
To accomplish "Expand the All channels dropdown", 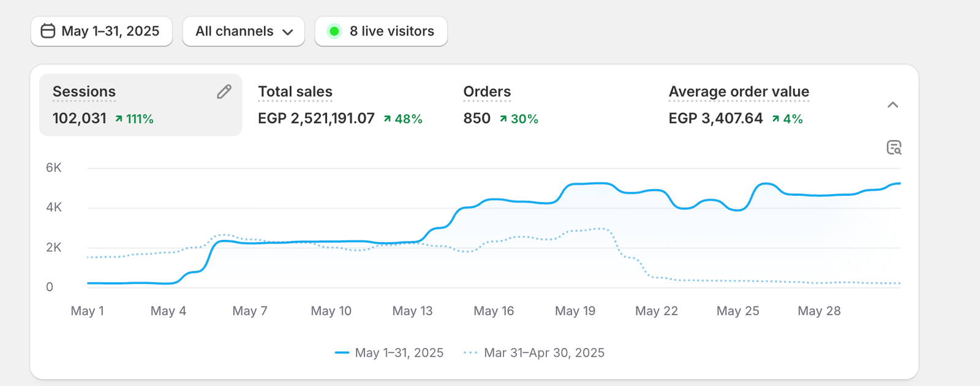I will coord(244,31).
